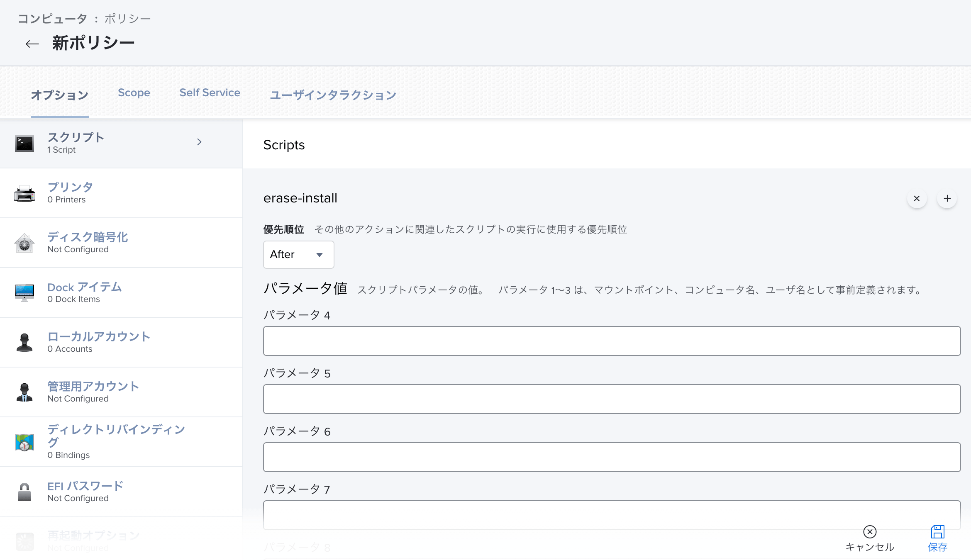Click the '0 Bindings' count text

click(68, 455)
